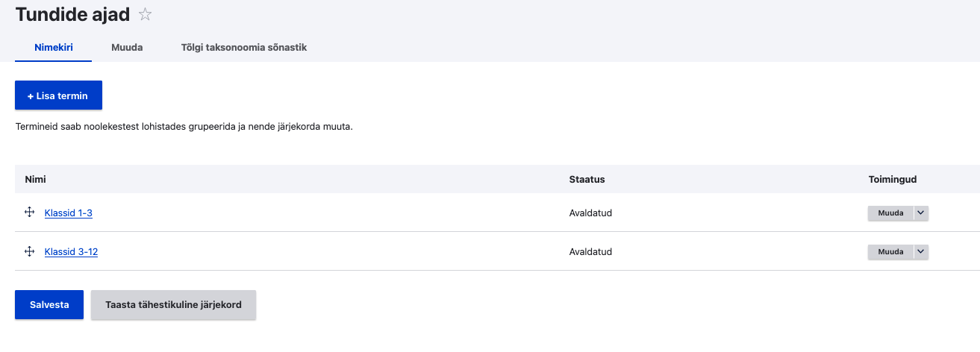Open the Muuda tab
Image resolution: width=980 pixels, height=352 pixels.
point(127,47)
